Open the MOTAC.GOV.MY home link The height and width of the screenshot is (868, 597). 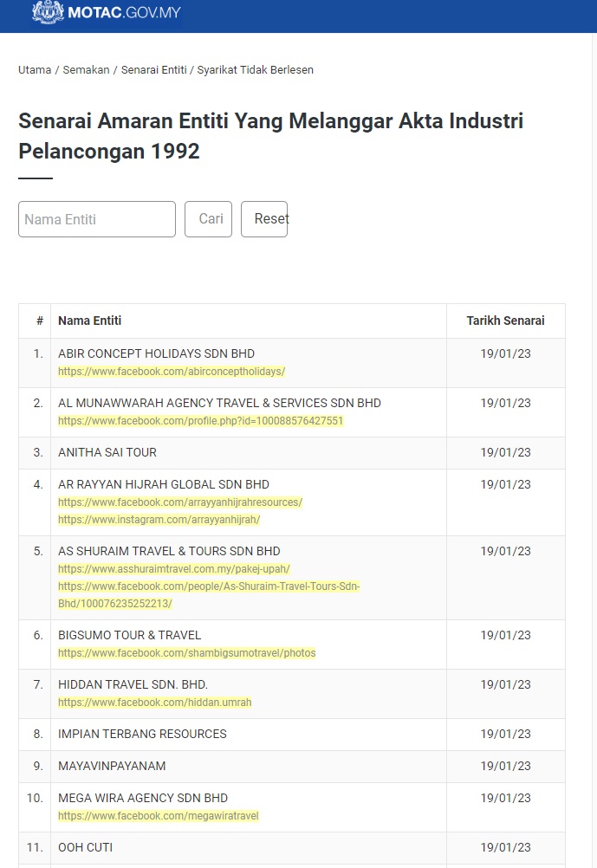[125, 13]
